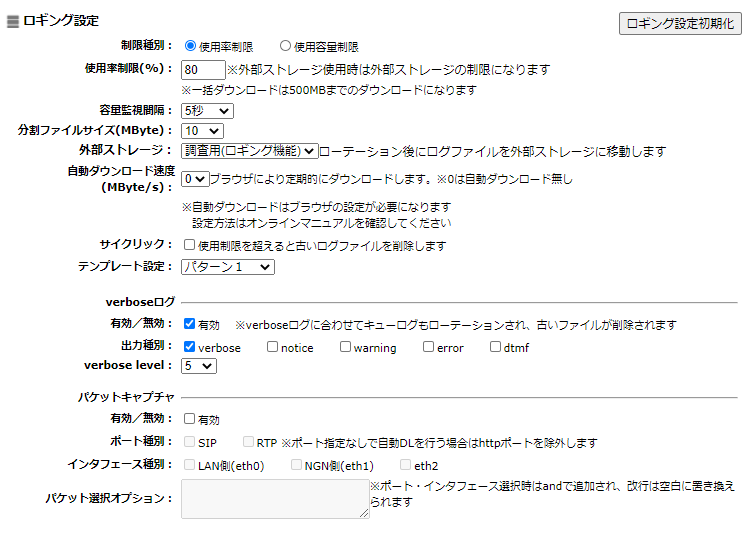Select the 使用率制限 radio button
This screenshot has width=750, height=533.
click(x=190, y=46)
